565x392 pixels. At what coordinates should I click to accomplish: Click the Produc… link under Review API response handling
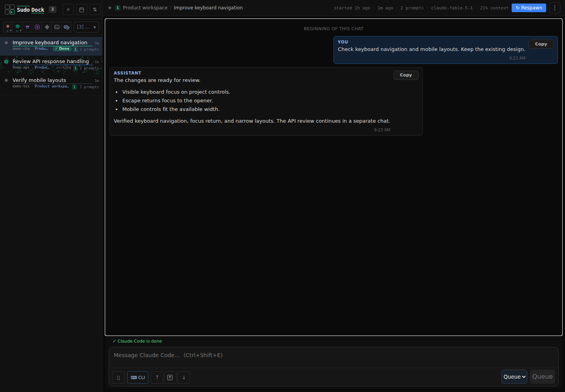(x=42, y=67)
